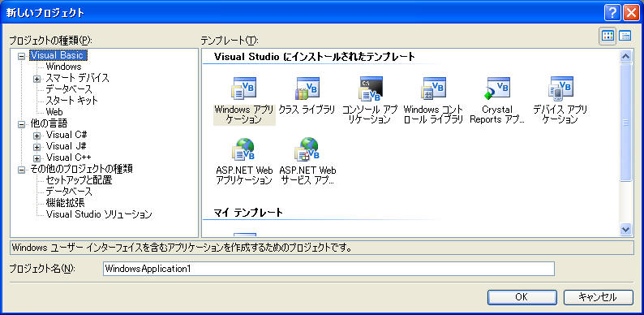Select the Crystal Reports template icon
Viewport: 644px width, 315px height.
[497, 88]
